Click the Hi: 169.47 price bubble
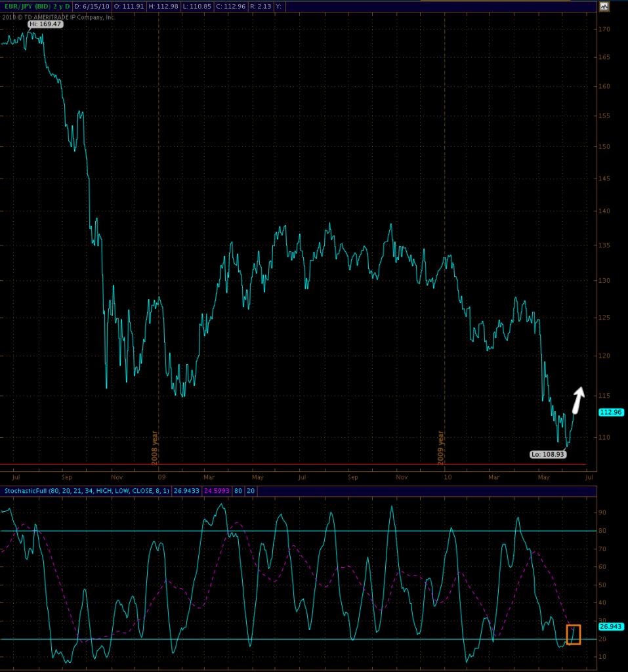The width and height of the screenshot is (628, 672). [45, 24]
